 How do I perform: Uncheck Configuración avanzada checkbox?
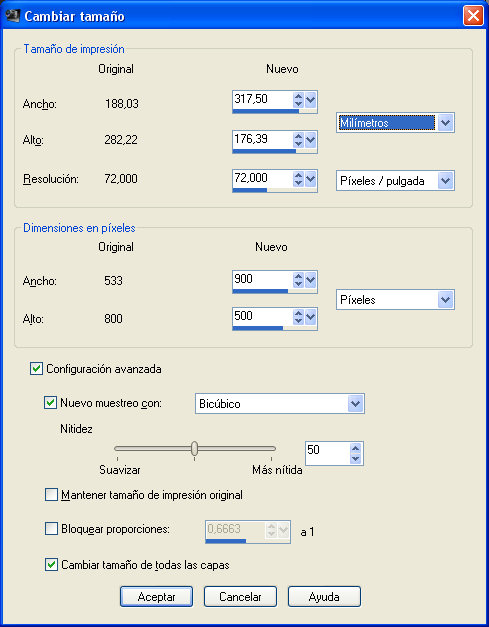pos(36,368)
